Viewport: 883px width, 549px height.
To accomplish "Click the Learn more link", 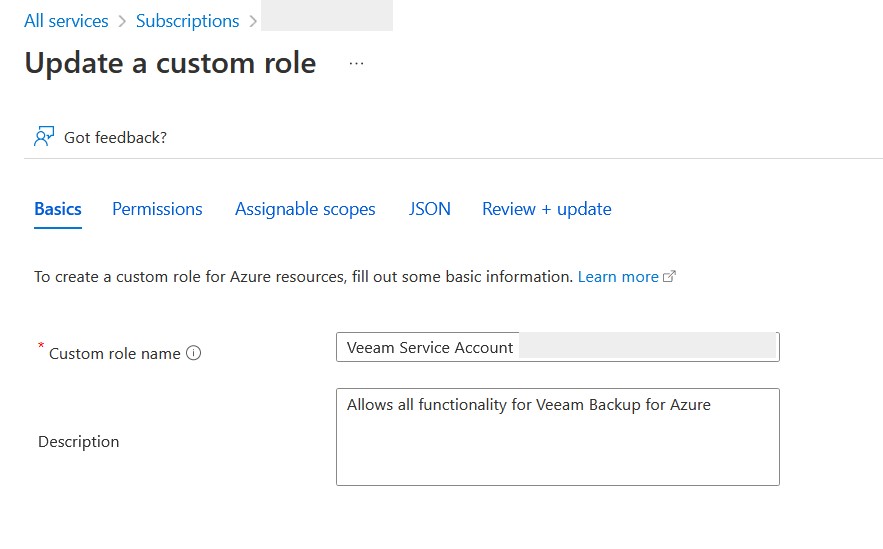I will 618,276.
